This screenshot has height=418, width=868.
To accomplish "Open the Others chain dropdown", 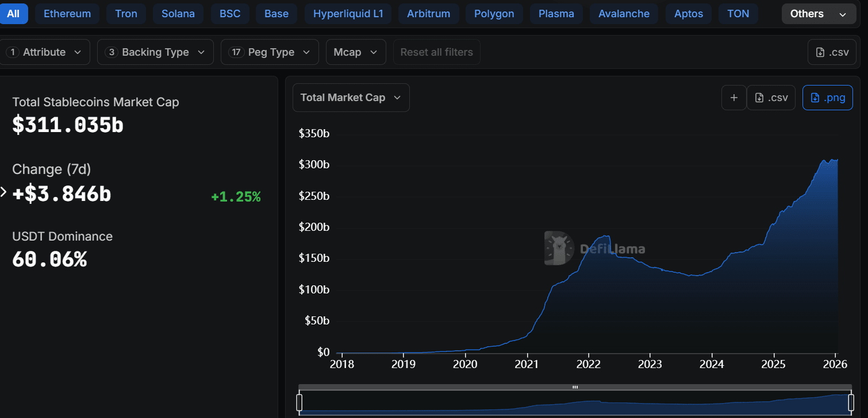I will coord(818,14).
